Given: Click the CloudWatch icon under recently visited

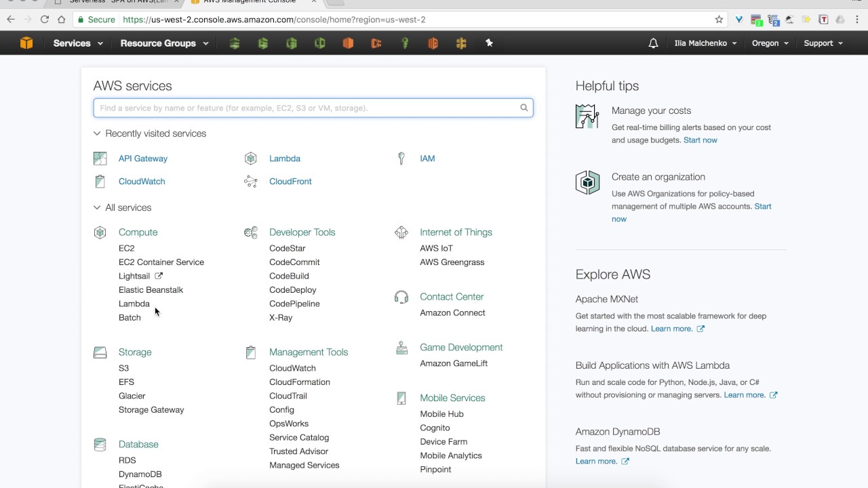Looking at the screenshot, I should (x=100, y=182).
